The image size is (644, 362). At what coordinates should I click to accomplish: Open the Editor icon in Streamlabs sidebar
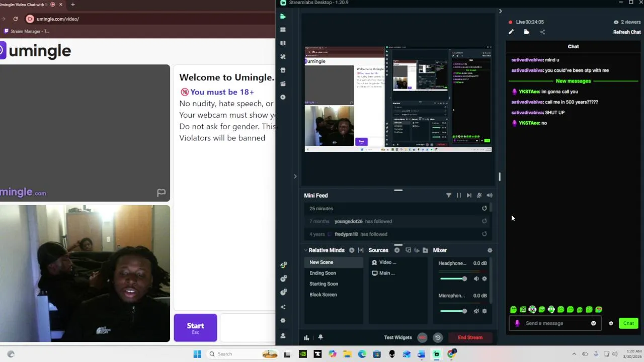click(283, 16)
